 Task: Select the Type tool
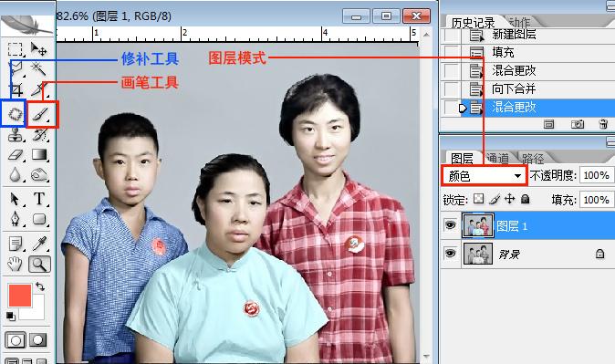[x=39, y=199]
